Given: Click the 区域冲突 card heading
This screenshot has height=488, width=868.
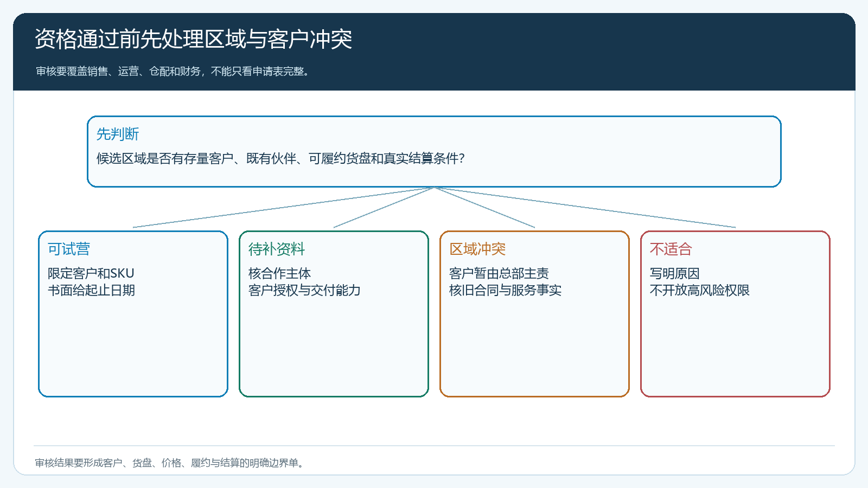Looking at the screenshot, I should [477, 249].
